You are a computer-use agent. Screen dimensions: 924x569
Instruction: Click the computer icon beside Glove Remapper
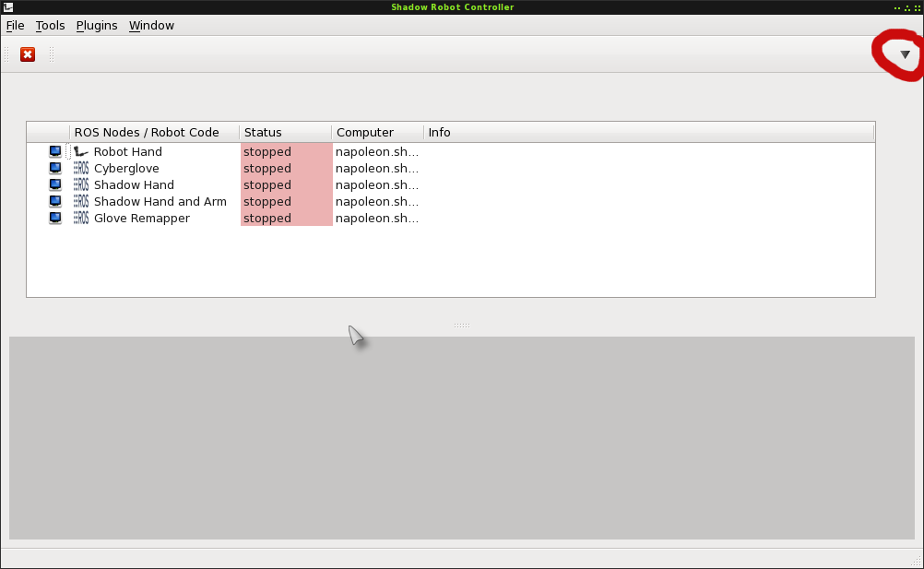click(x=54, y=218)
